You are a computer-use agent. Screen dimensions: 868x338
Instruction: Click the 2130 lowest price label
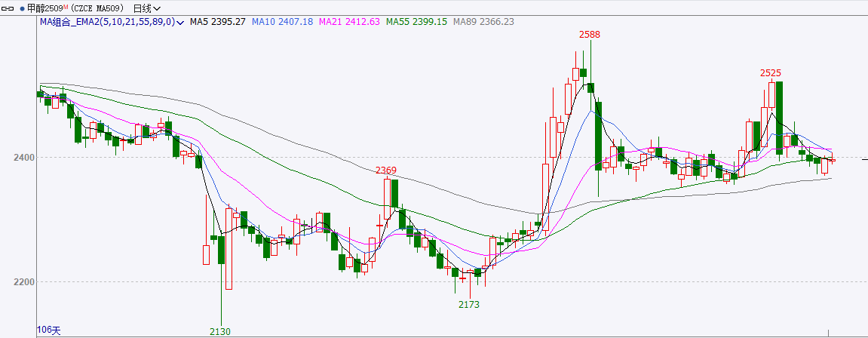[219, 331]
